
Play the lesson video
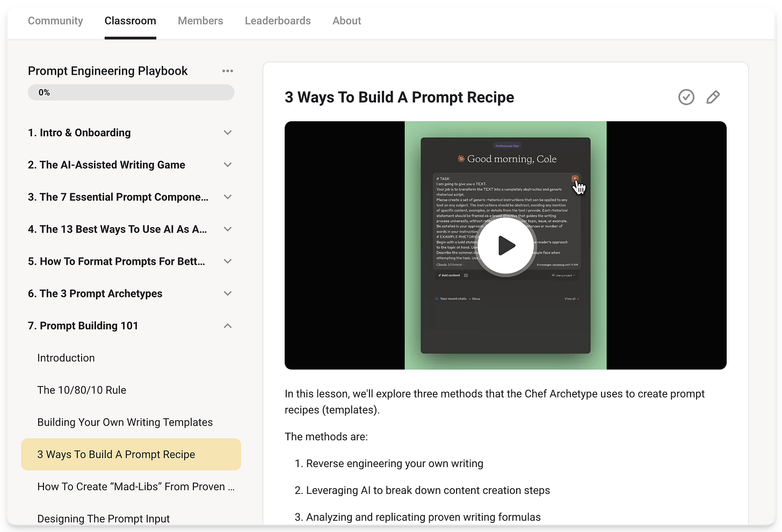pyautogui.click(x=505, y=245)
